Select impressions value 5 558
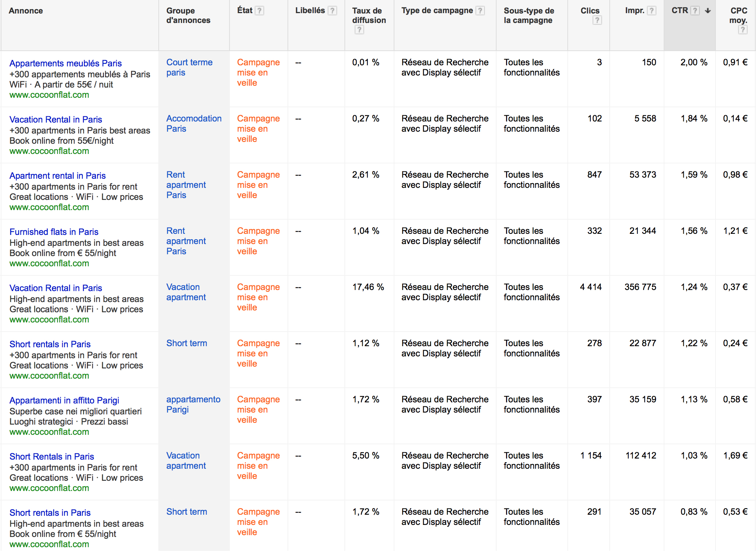756x553 pixels. [645, 119]
